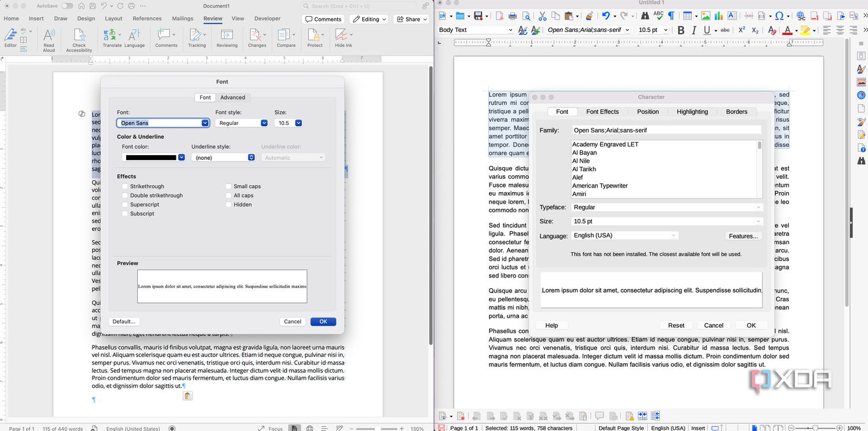Expand the Editing mode dropdown in Word
Image resolution: width=868 pixels, height=431 pixels.
point(368,19)
